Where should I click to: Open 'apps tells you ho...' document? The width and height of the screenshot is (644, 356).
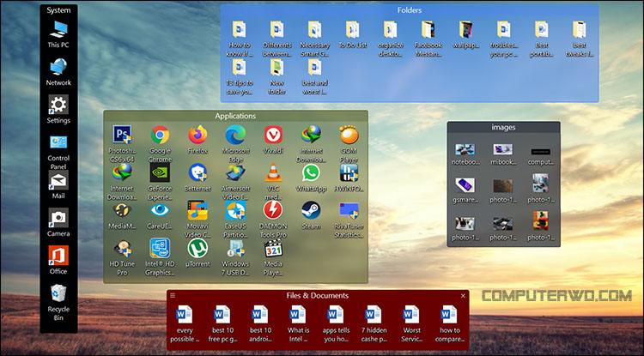(336, 315)
